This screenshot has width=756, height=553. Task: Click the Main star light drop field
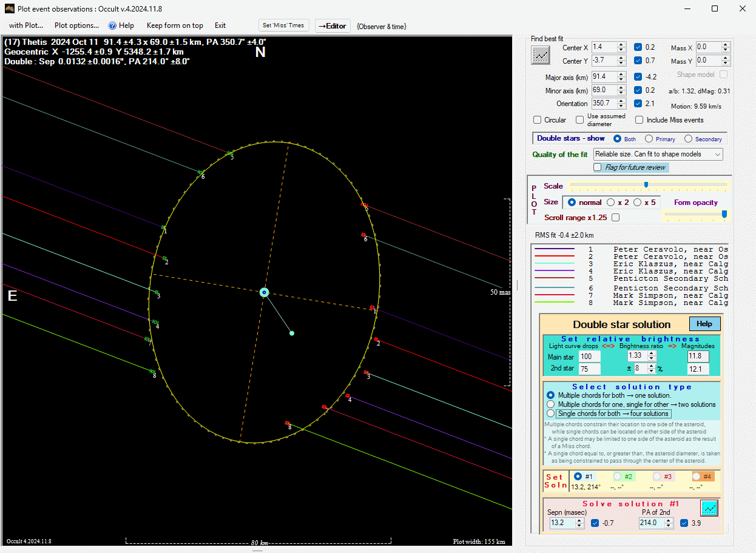pos(590,357)
